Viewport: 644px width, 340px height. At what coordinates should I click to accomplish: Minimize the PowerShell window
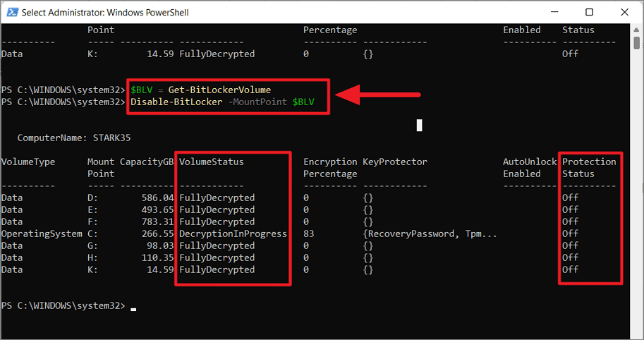(554, 12)
